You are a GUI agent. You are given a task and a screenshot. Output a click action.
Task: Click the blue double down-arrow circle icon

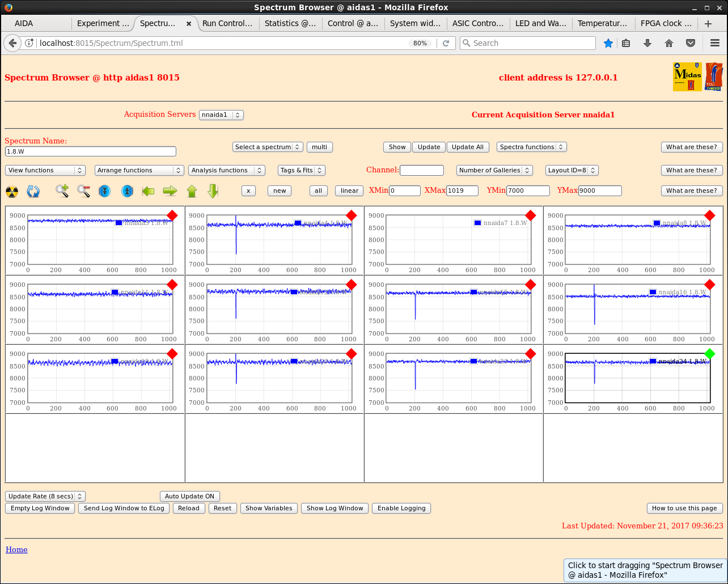click(x=105, y=191)
